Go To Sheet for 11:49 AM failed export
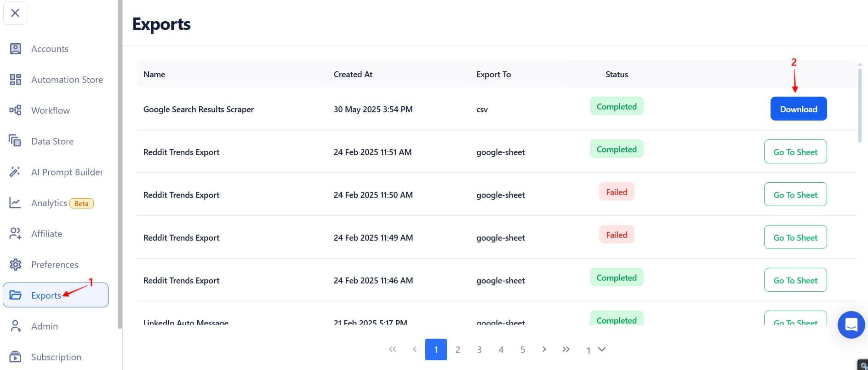 pyautogui.click(x=795, y=237)
